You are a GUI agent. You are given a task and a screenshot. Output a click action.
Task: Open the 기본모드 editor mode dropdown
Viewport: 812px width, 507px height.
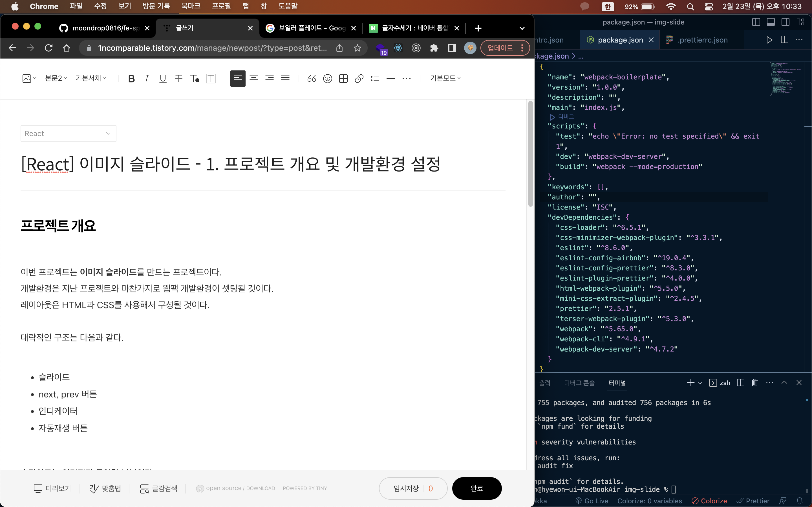pyautogui.click(x=445, y=78)
